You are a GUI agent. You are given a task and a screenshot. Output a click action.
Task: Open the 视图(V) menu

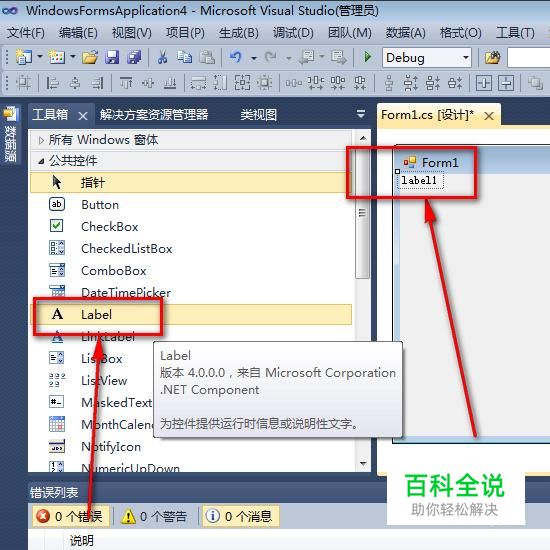pyautogui.click(x=132, y=33)
